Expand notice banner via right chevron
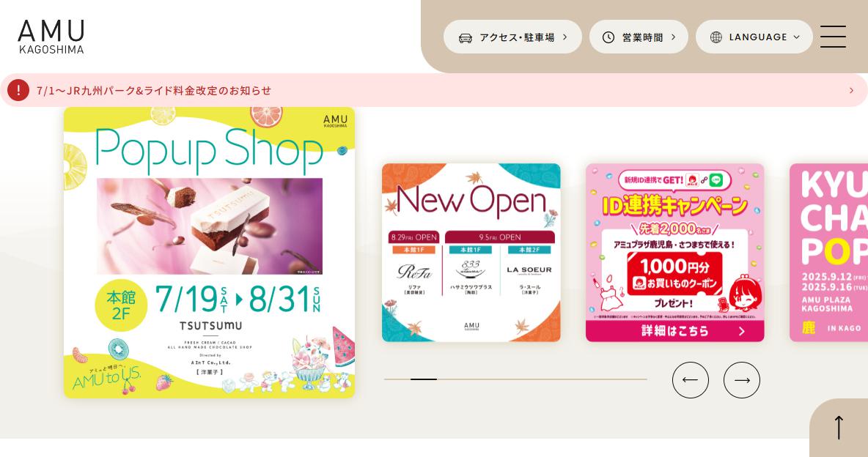The width and height of the screenshot is (868, 457). [851, 90]
